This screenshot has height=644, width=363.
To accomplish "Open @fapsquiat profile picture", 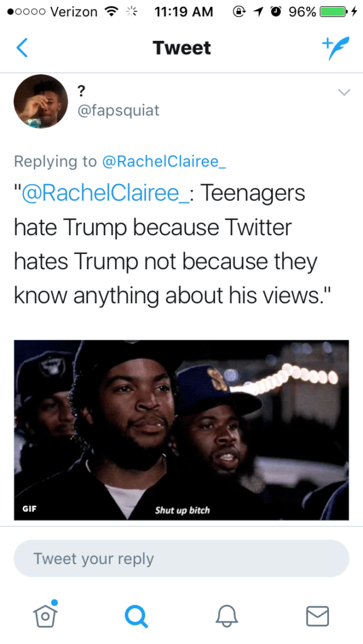I will click(41, 101).
